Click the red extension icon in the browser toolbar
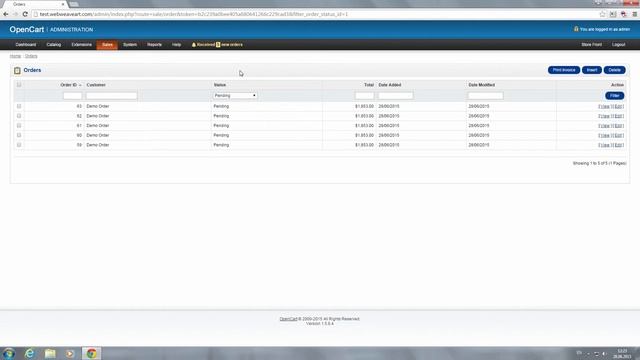This screenshot has width=640, height=360. coord(624,14)
